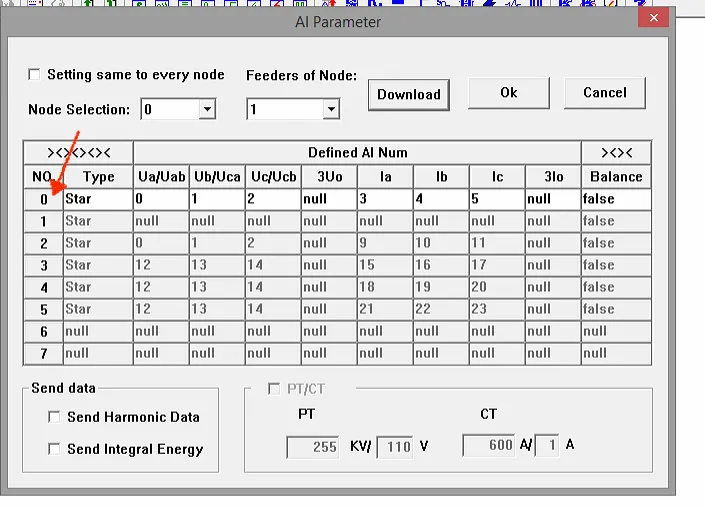
Task: Click the Ic cell '17' in row 3
Action: click(x=497, y=265)
